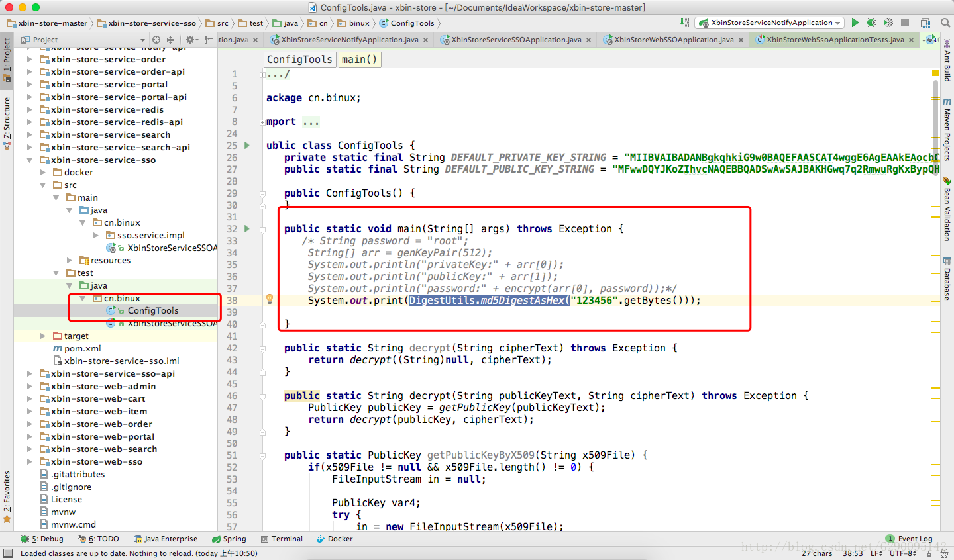Change line separator LF in status bar
The height and width of the screenshot is (560, 954).
(876, 553)
